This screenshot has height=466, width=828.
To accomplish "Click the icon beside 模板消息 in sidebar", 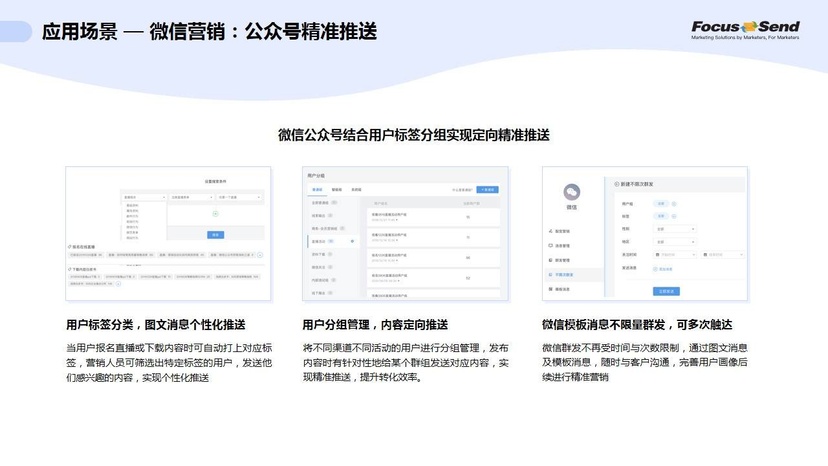I will (x=550, y=289).
